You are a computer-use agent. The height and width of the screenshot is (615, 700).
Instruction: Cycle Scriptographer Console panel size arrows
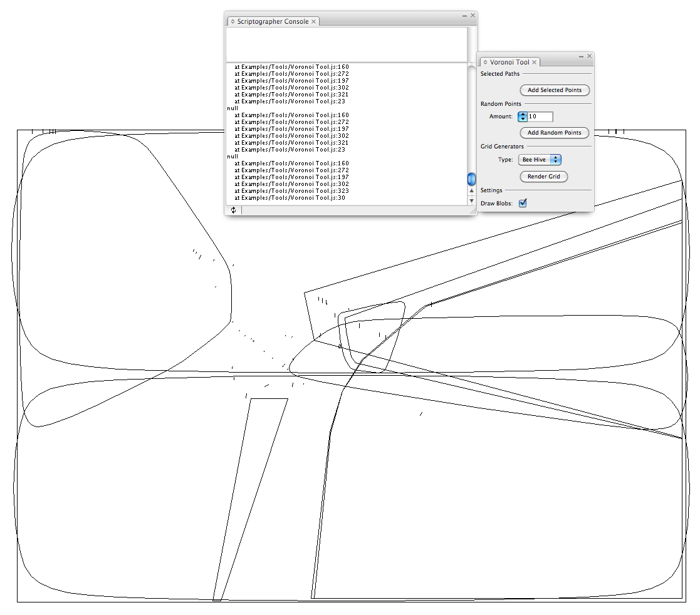click(232, 21)
